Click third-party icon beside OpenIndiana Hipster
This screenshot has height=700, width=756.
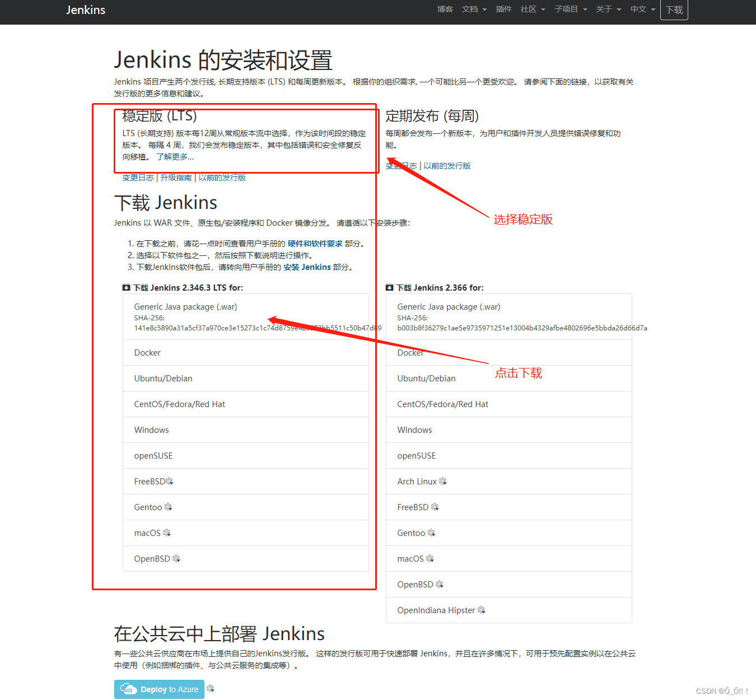482,610
